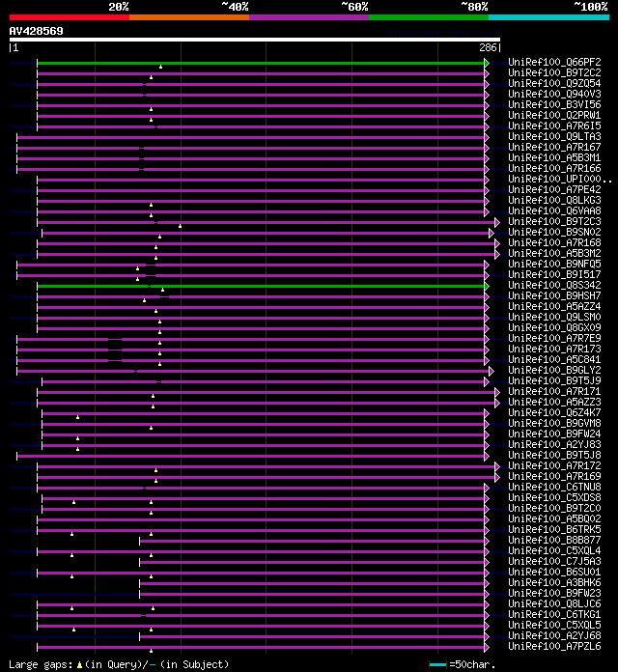Open hit UniRef100_Q2PRW1

(x=554, y=115)
